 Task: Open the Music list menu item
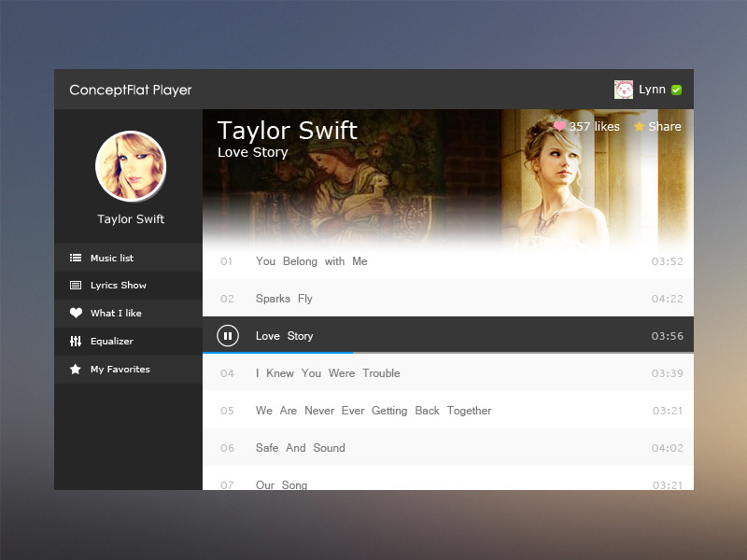(128, 258)
